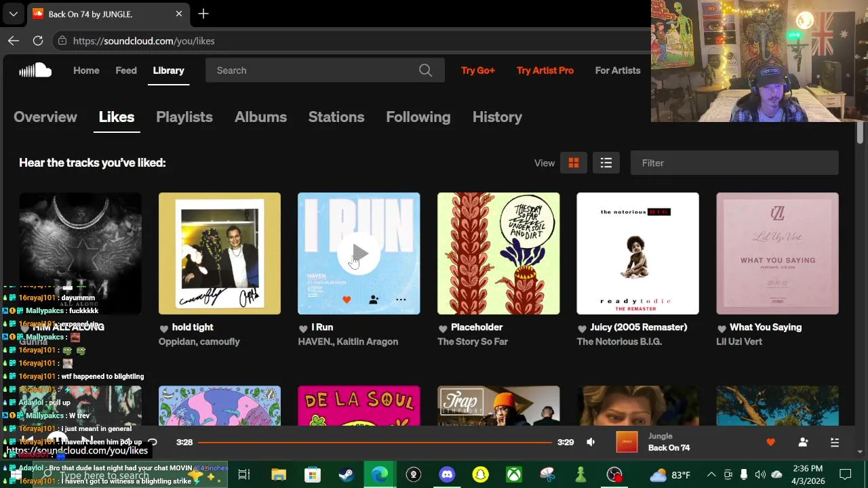868x488 pixels.
Task: Toggle repeat in the player bar
Action: 153,442
